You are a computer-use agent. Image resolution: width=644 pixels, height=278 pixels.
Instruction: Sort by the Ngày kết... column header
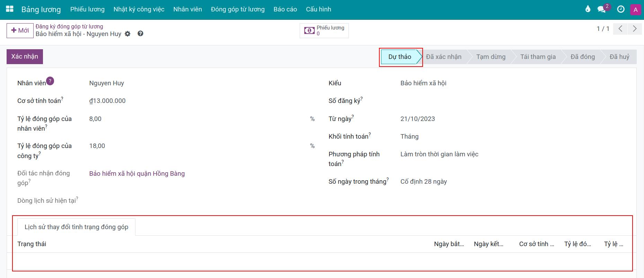pyautogui.click(x=488, y=244)
